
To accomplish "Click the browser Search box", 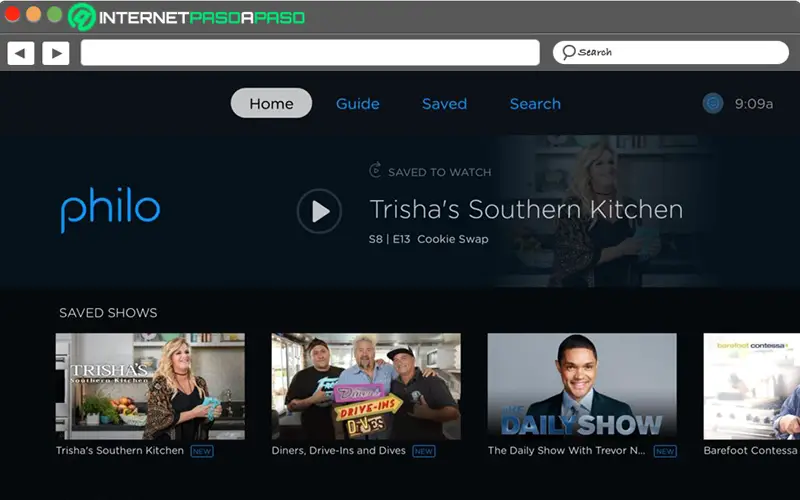I will pos(671,53).
